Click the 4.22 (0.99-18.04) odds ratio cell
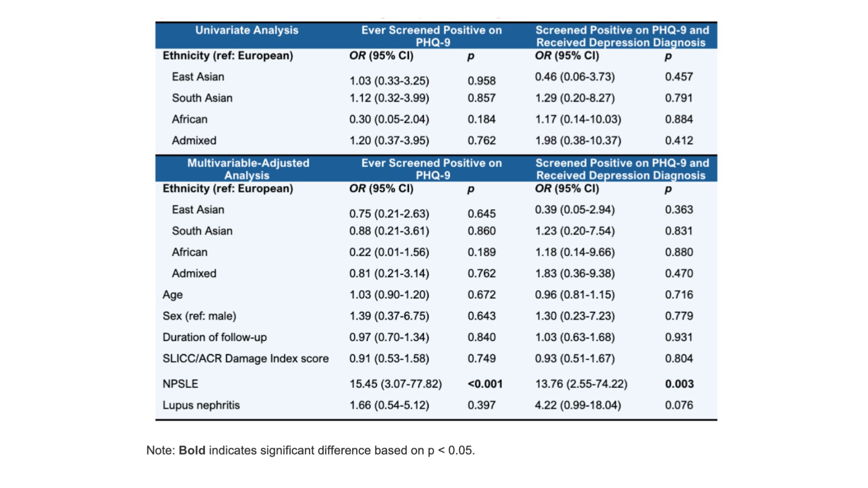This screenshot has height=488, width=868. (578, 405)
